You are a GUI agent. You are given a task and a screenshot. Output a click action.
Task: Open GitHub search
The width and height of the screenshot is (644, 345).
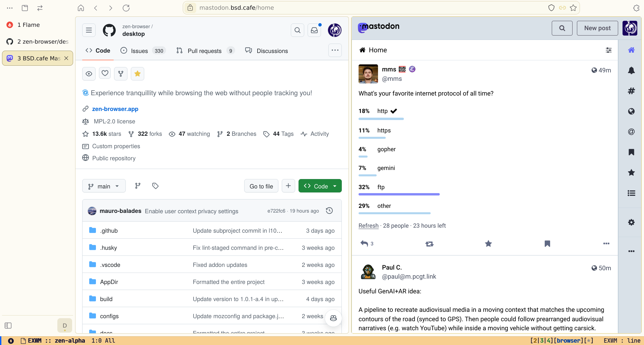pos(298,30)
